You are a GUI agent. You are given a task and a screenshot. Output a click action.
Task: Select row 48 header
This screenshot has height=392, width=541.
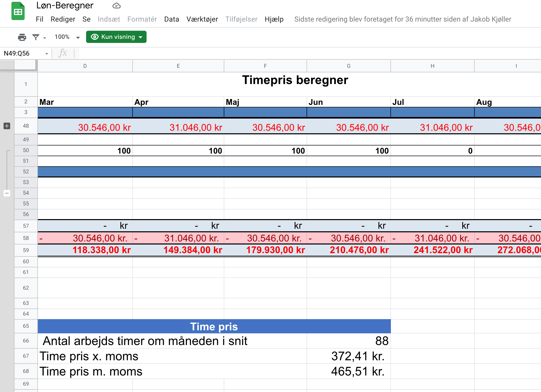26,126
